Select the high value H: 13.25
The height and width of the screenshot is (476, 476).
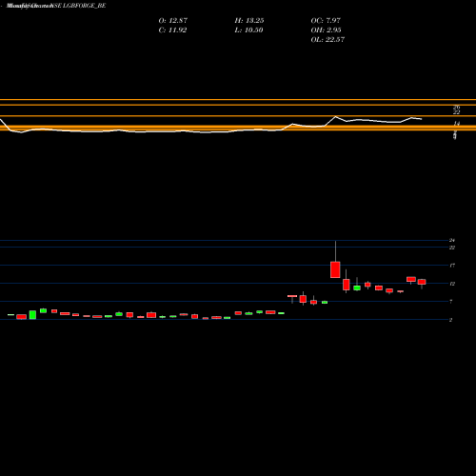(x=249, y=20)
